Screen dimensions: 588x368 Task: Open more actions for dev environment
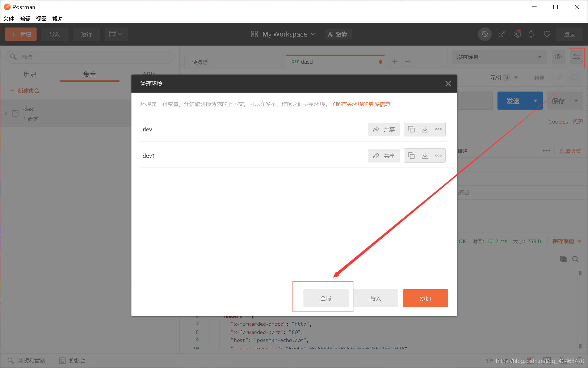coord(438,129)
